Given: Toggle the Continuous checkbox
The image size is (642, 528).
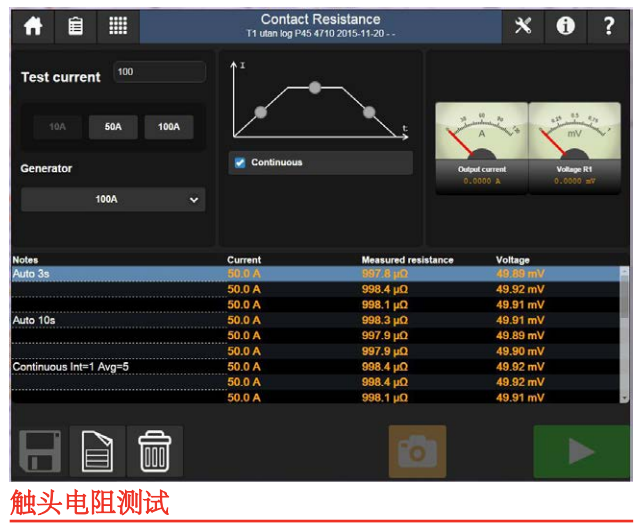Looking at the screenshot, I should (239, 162).
